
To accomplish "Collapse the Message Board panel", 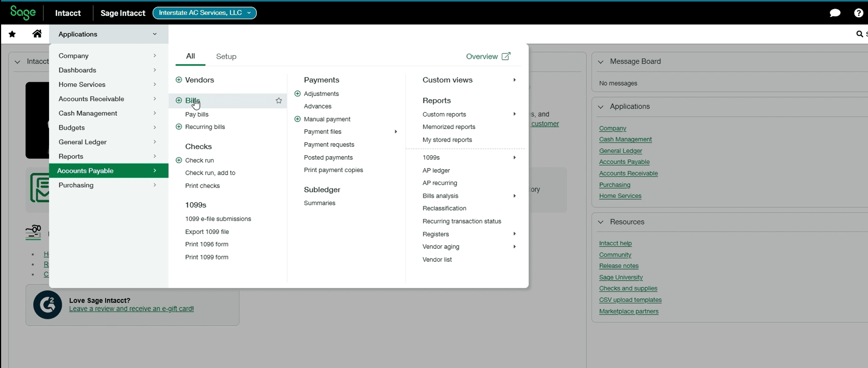I will (600, 62).
